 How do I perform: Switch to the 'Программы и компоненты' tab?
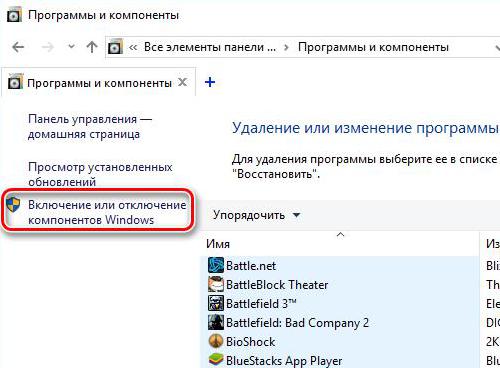pos(99,83)
